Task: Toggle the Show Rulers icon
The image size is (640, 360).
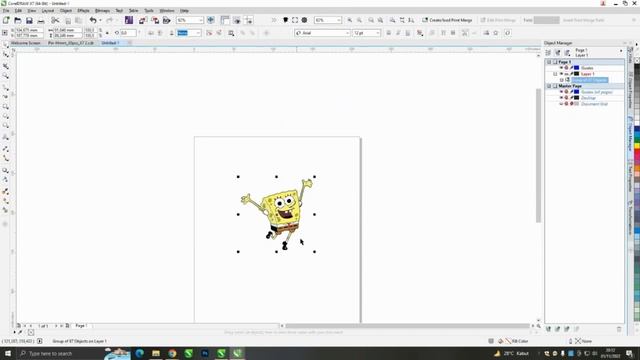Action: coord(225,20)
